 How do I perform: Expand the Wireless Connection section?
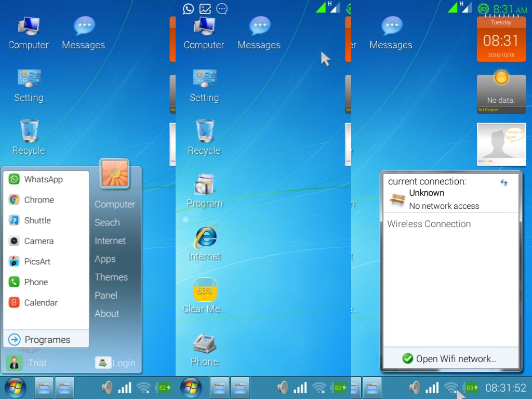tap(429, 224)
